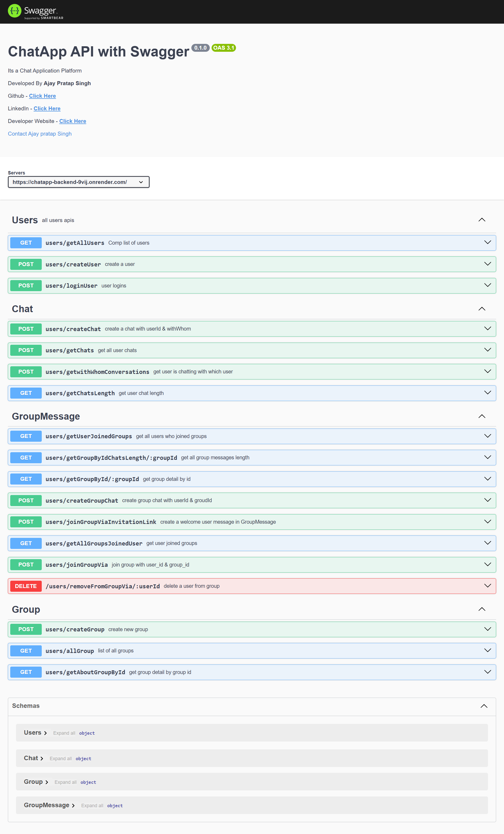Image resolution: width=504 pixels, height=834 pixels.
Task: Expand the users/createUser row arrow
Action: [487, 264]
